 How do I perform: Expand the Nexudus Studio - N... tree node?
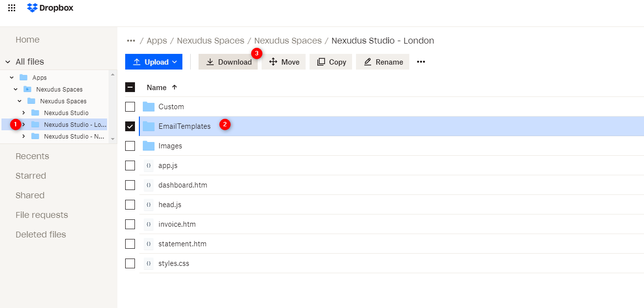[23, 136]
